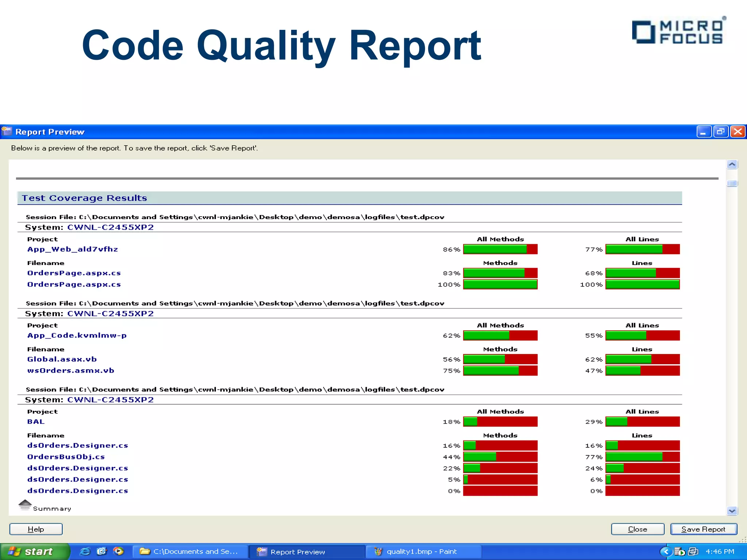Click App_Code.kvmlmw-p 55% All Lines bar
Screen dimensions: 747x560
643,335
